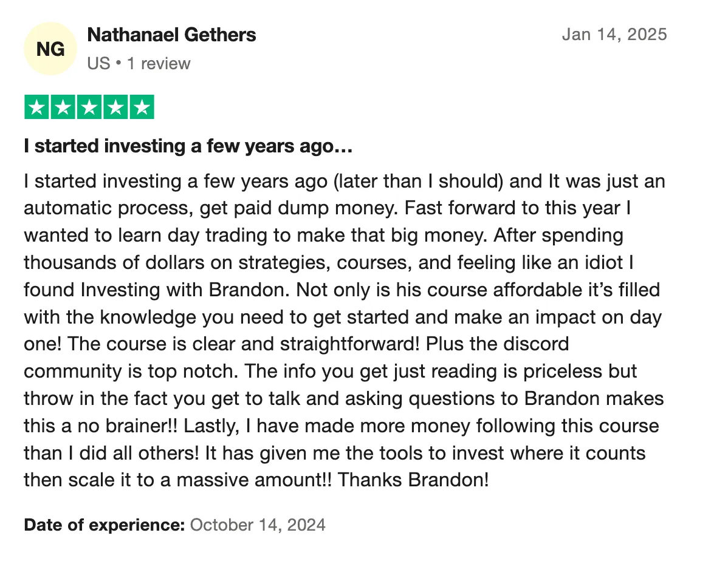Click the Jan 14, 2025 review date
The height and width of the screenshot is (561, 728).
point(614,35)
